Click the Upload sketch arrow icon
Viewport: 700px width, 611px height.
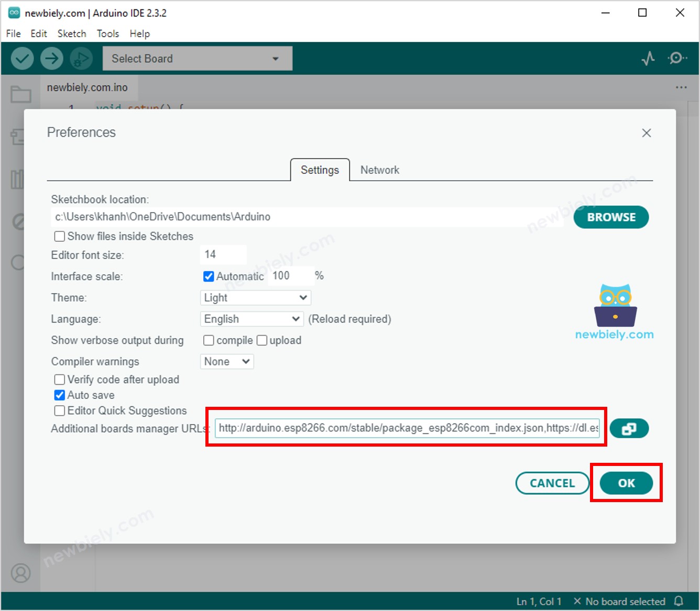51,58
